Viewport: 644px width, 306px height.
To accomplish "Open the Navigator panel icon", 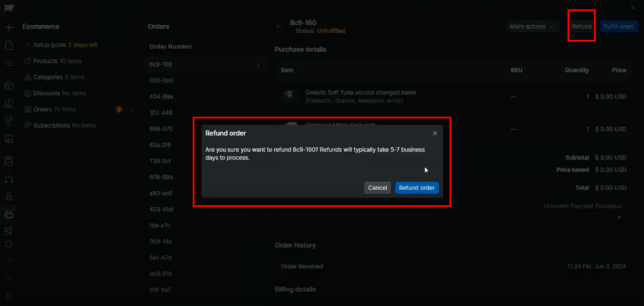I will (x=9, y=63).
